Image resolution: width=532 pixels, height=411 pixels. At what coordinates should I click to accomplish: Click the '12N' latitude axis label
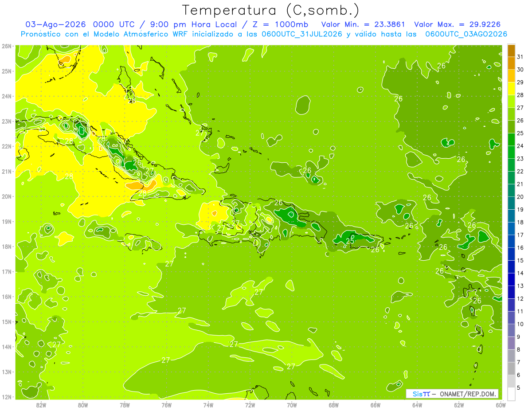tap(7, 397)
